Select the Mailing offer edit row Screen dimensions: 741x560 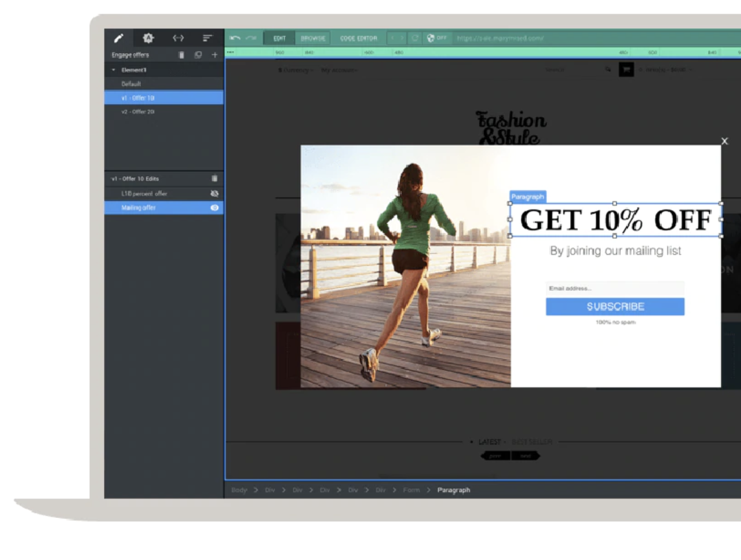coord(164,208)
